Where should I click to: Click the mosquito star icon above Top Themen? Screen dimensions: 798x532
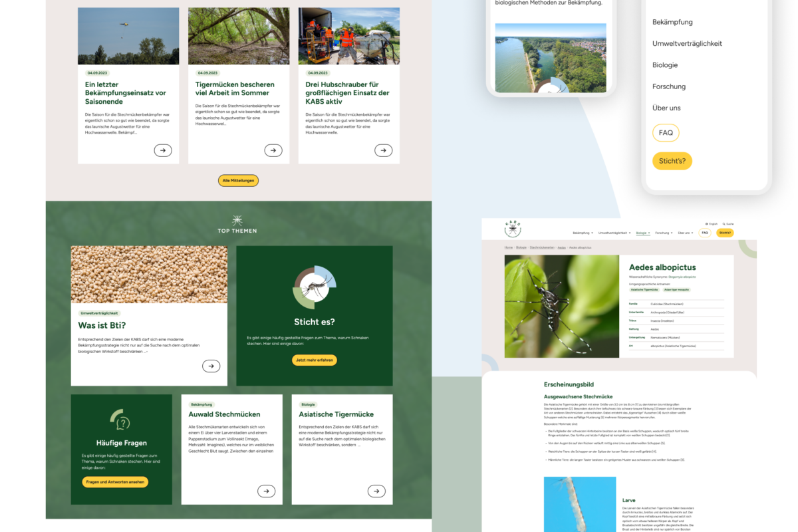tap(237, 221)
